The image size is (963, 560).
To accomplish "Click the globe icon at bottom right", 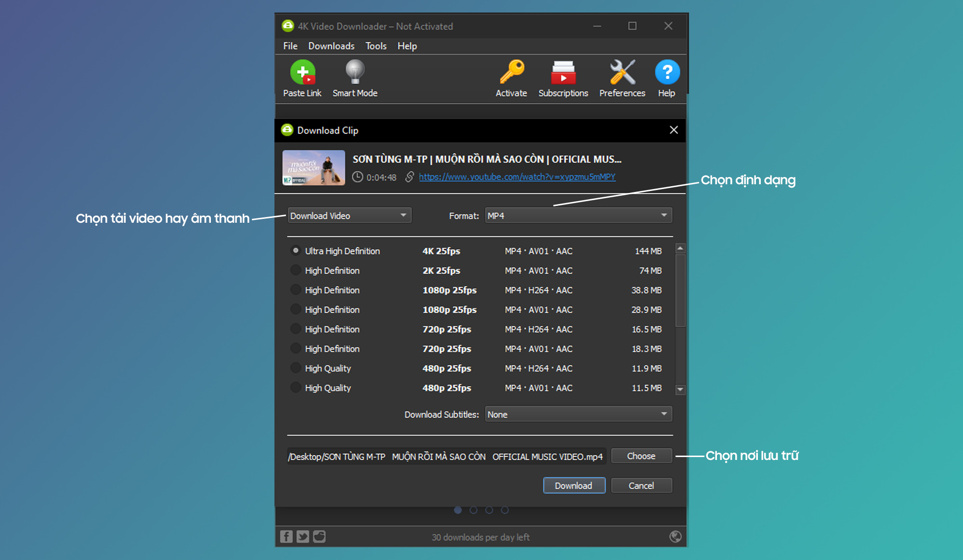I will click(675, 536).
